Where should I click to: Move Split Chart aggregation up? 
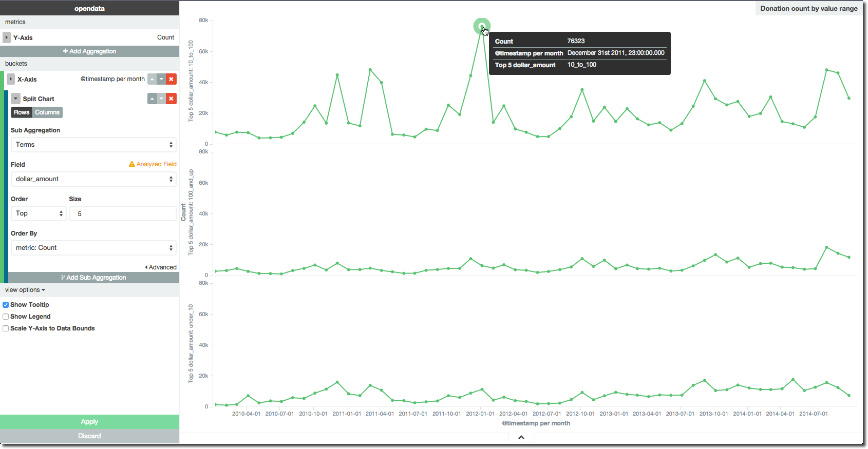[152, 99]
